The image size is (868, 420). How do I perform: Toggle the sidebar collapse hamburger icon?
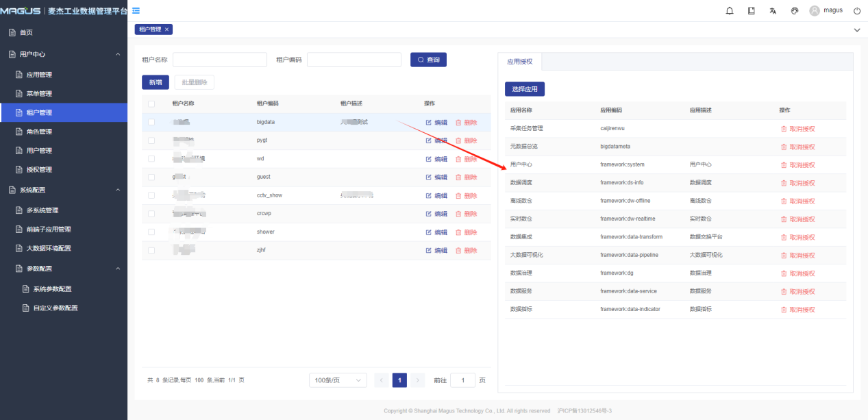[x=136, y=11]
